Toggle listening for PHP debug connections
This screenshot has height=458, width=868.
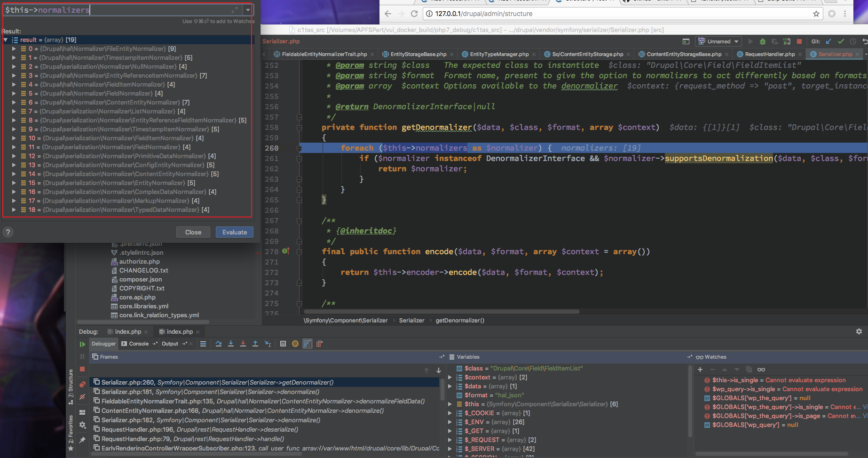(787, 41)
